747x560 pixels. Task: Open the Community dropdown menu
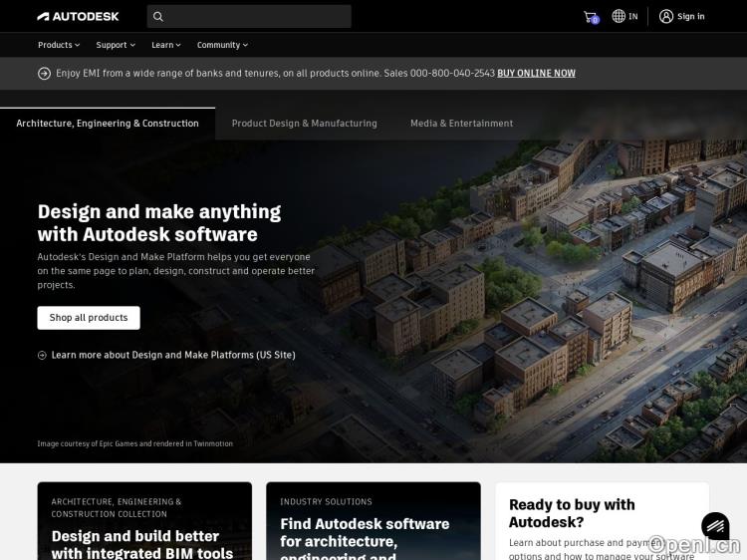point(222,45)
